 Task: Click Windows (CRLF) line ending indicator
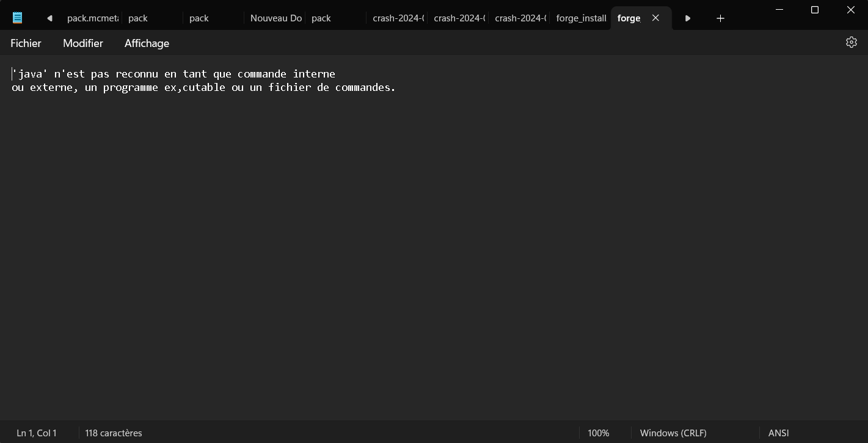673,433
